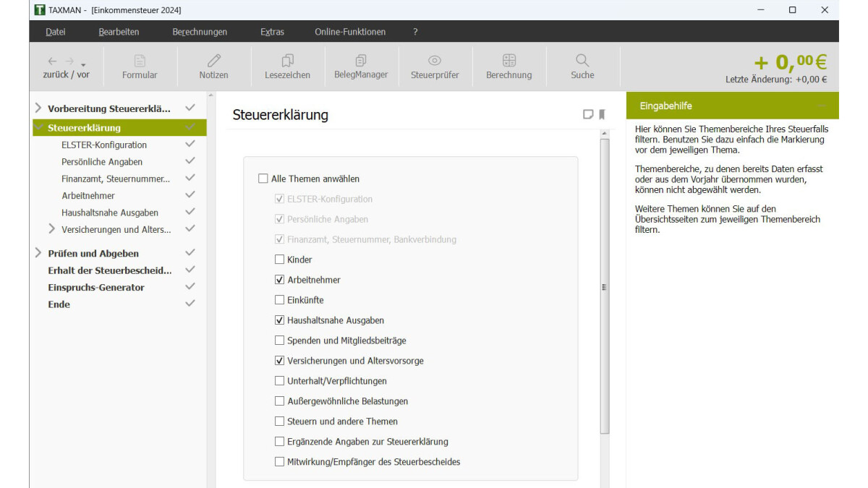Image resolution: width=868 pixels, height=488 pixels.
Task: Launch the Steuerprüfer eye icon
Action: pyautogui.click(x=435, y=61)
